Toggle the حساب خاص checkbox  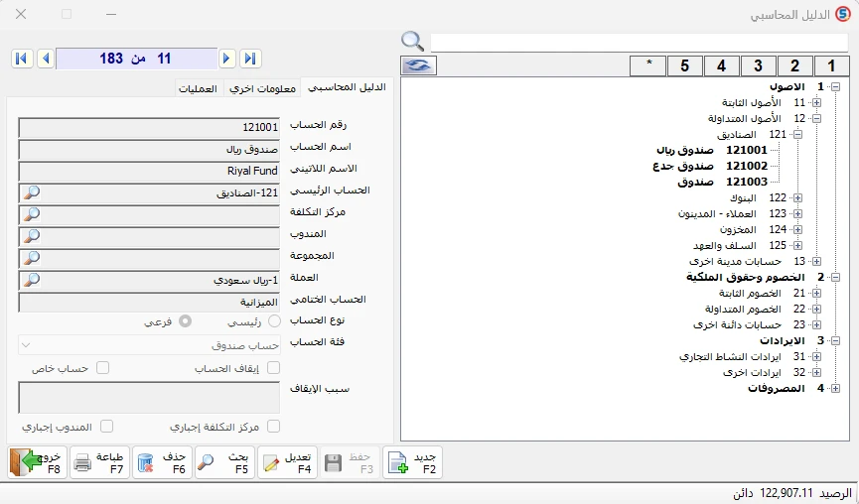point(102,368)
